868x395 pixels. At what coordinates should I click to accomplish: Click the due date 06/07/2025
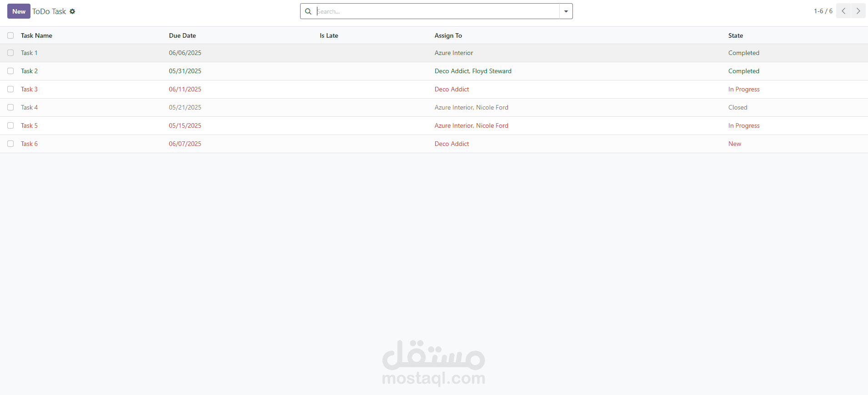click(x=185, y=144)
